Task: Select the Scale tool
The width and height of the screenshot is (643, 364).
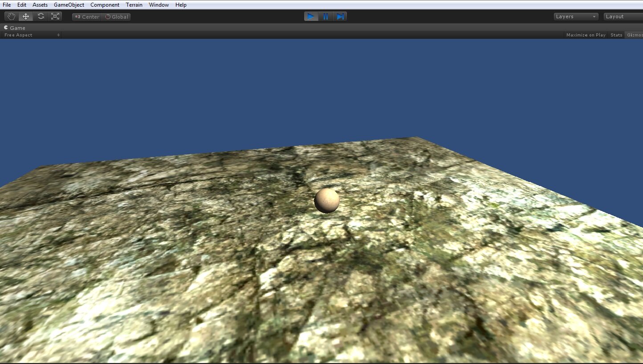Action: click(x=55, y=16)
